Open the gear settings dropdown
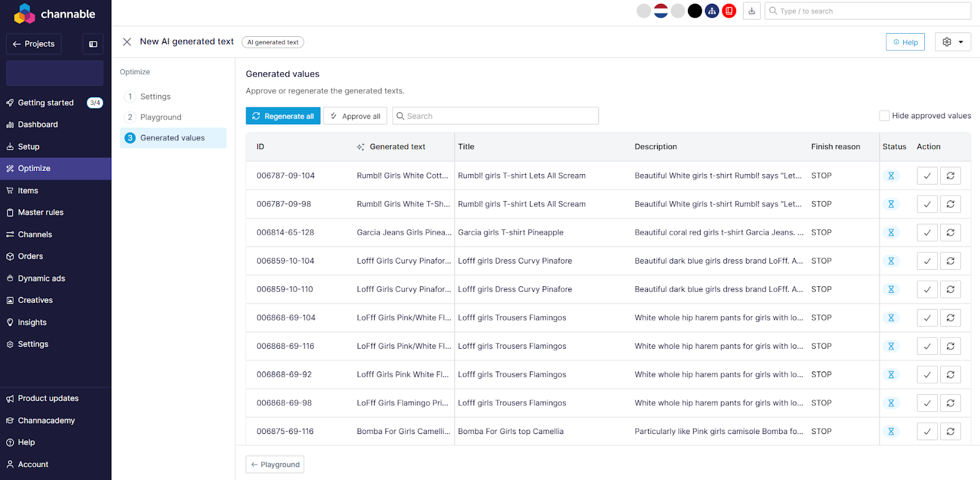Screen dimensions: 980x480 click(952, 42)
